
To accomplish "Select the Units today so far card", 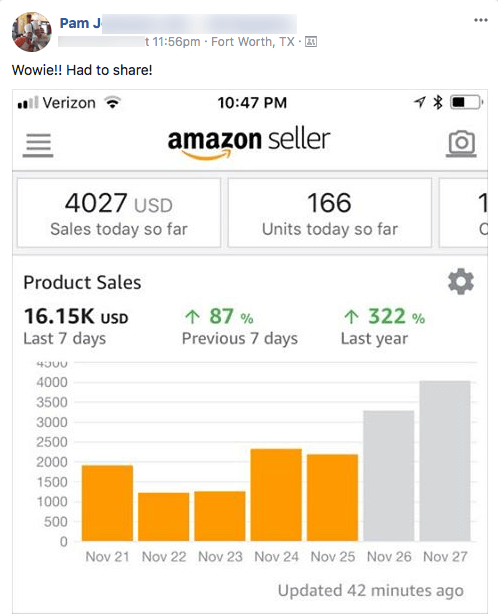I will [330, 213].
